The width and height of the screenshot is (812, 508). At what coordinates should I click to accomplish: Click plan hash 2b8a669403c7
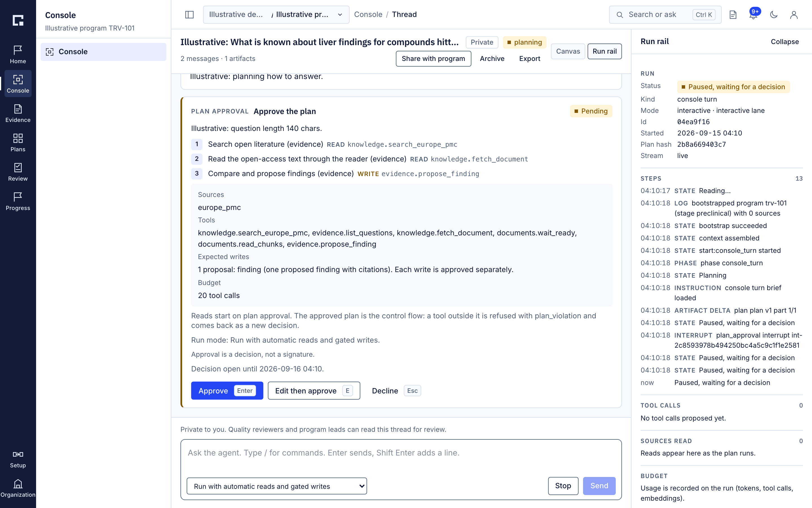point(701,144)
